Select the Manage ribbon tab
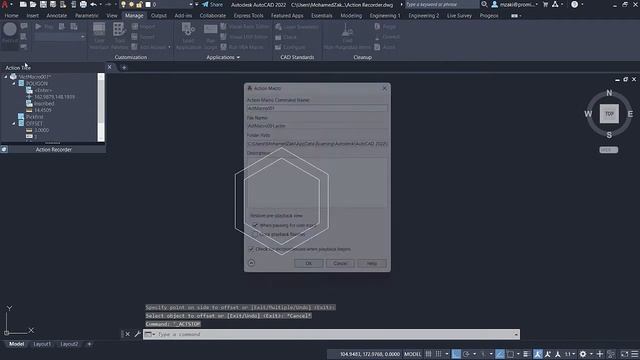The image size is (640, 360). point(134,16)
